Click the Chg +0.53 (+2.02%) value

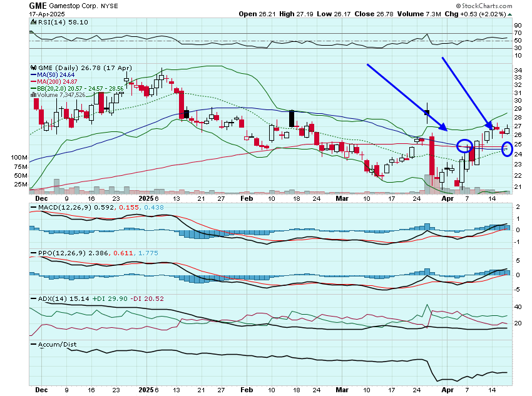pos(475,14)
